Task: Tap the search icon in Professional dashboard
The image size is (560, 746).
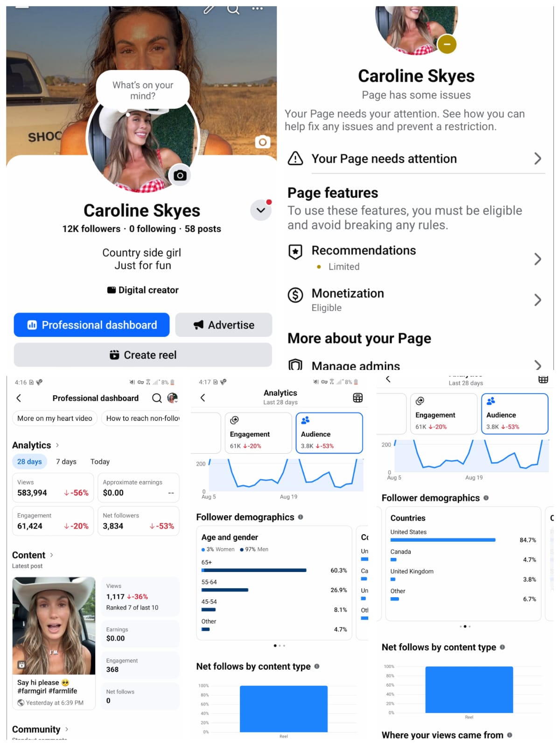Action: click(157, 398)
